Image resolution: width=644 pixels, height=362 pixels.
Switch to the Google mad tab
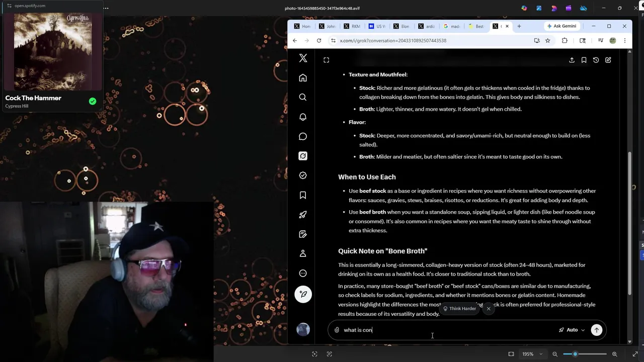pos(451,26)
